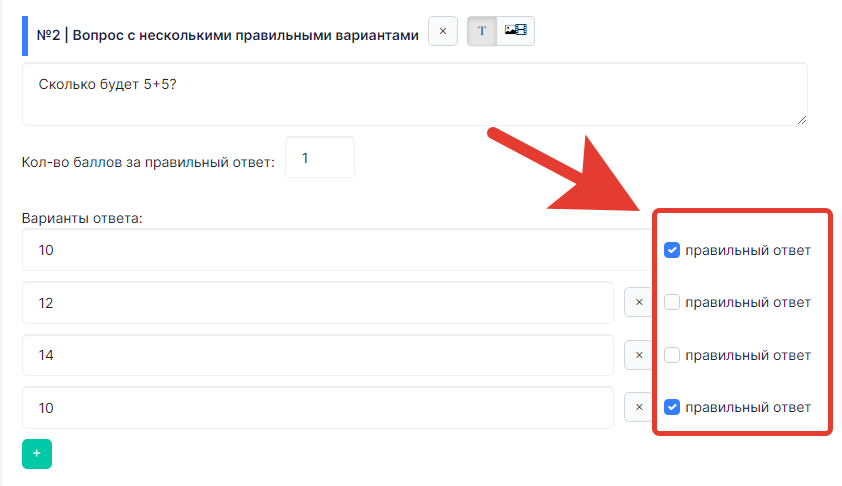842x486 pixels.
Task: Uncheck 'правильный ответ' for the first answer 10
Action: [x=672, y=250]
